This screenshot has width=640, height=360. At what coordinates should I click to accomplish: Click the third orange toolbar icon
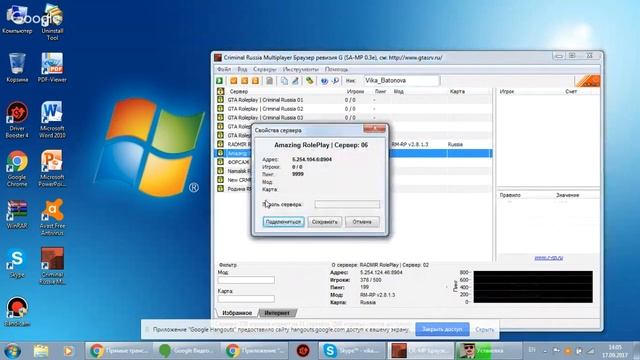tap(256, 81)
